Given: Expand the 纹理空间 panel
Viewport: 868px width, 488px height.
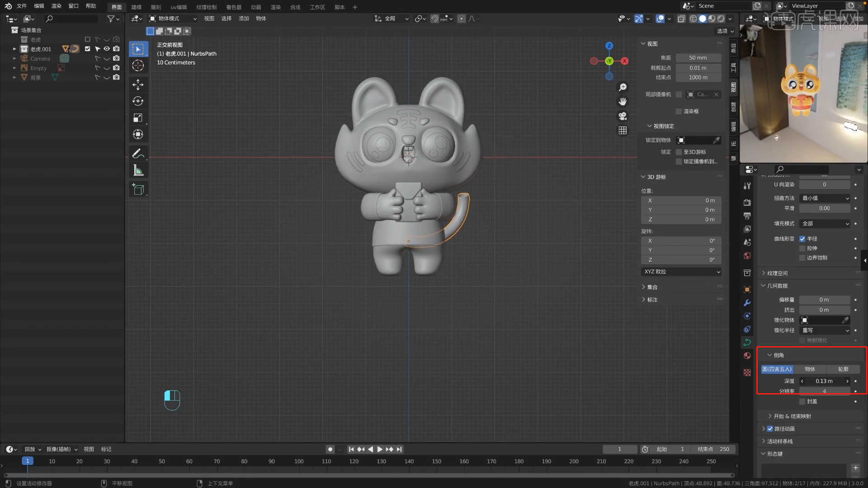Looking at the screenshot, I should pos(778,273).
